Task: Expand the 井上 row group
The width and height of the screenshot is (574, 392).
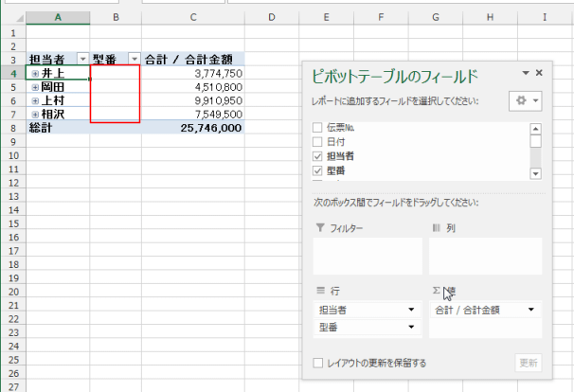Action: pos(35,74)
